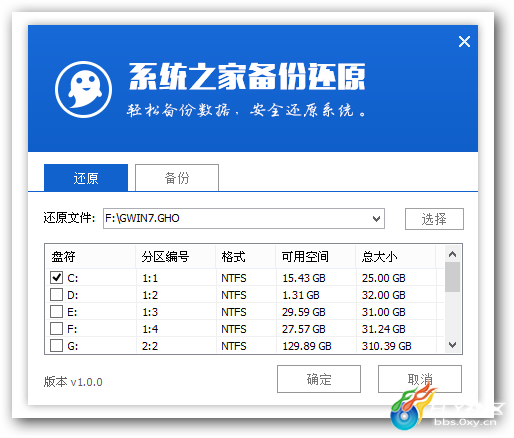The height and width of the screenshot is (438, 514).
Task: Click the scrollbar down arrow
Action: [x=452, y=345]
